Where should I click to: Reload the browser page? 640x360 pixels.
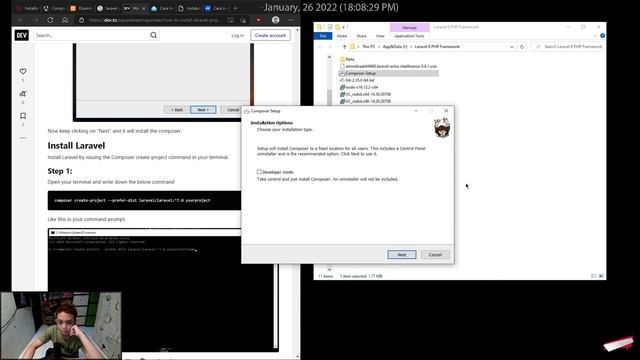click(50, 20)
